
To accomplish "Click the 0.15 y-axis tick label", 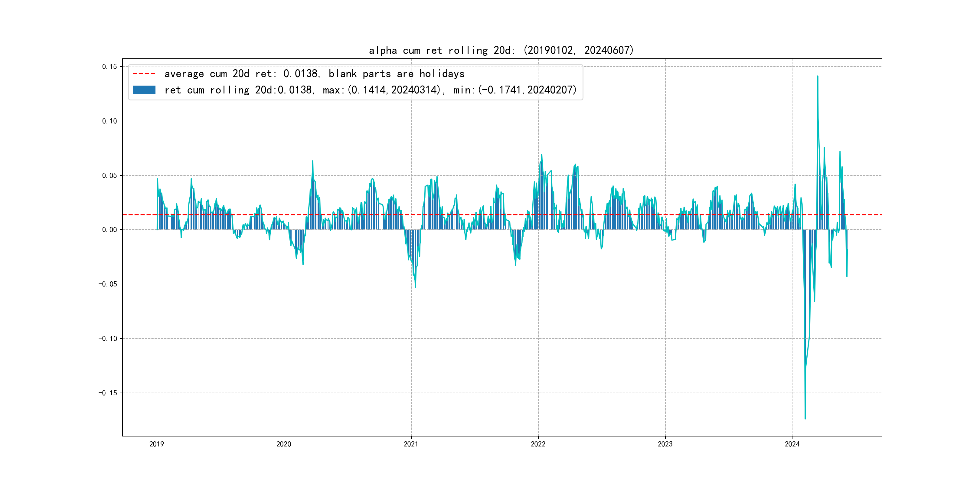I will [109, 67].
